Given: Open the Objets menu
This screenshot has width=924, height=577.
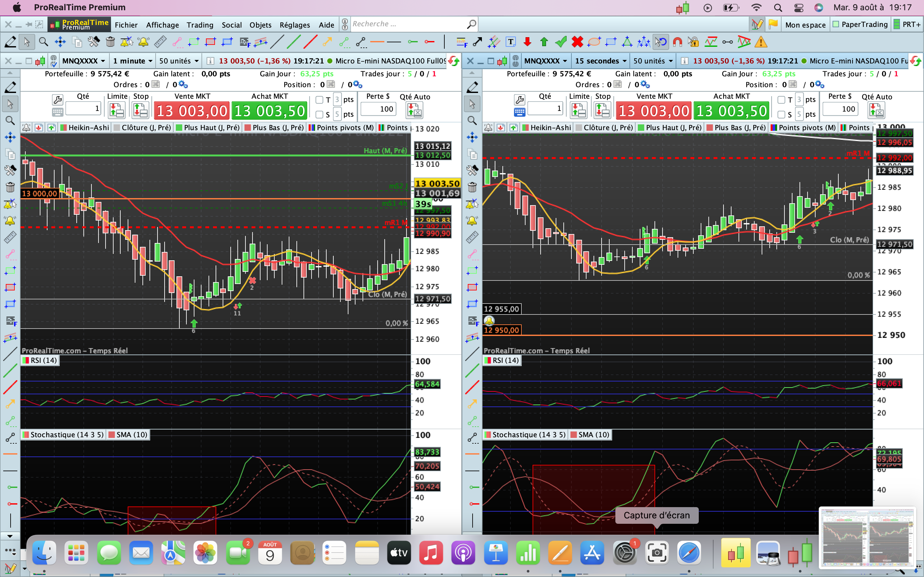Looking at the screenshot, I should (260, 25).
